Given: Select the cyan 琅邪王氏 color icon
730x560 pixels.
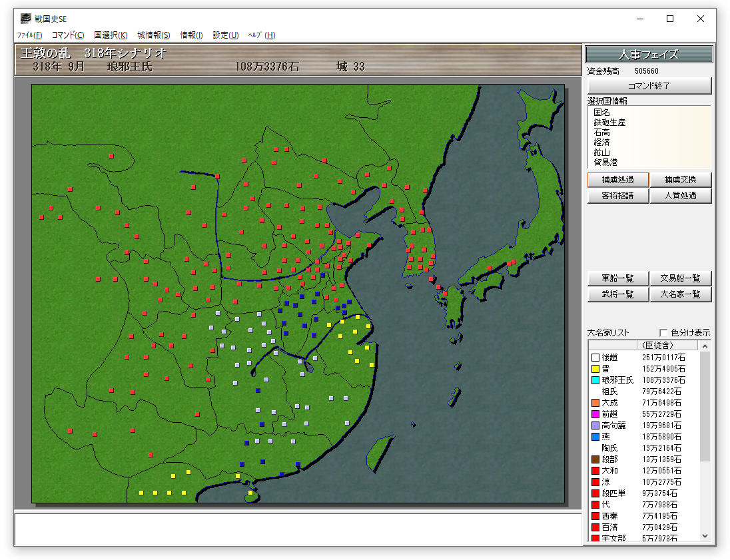Looking at the screenshot, I should click(x=595, y=380).
